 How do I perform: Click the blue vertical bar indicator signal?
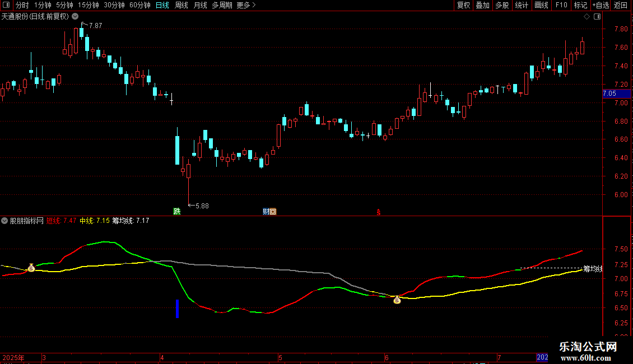pos(177,309)
